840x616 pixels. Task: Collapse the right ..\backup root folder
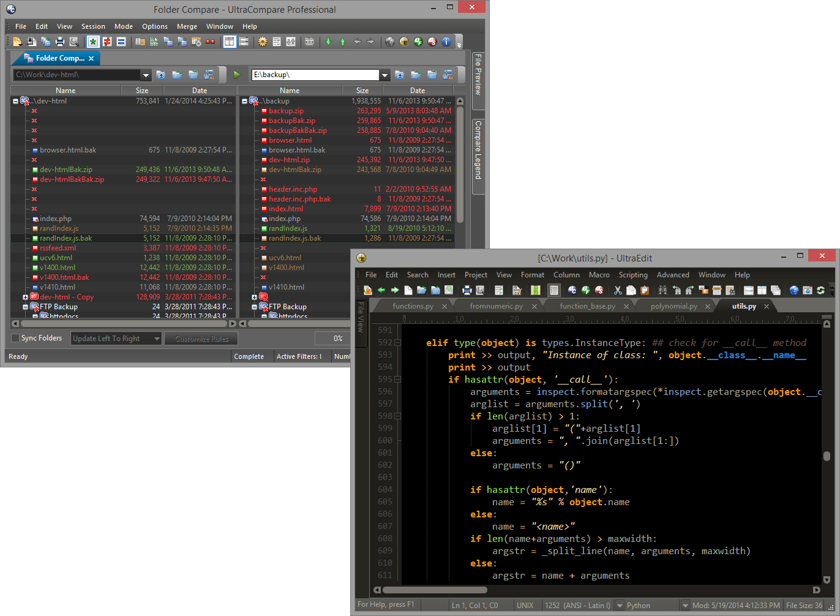244,101
